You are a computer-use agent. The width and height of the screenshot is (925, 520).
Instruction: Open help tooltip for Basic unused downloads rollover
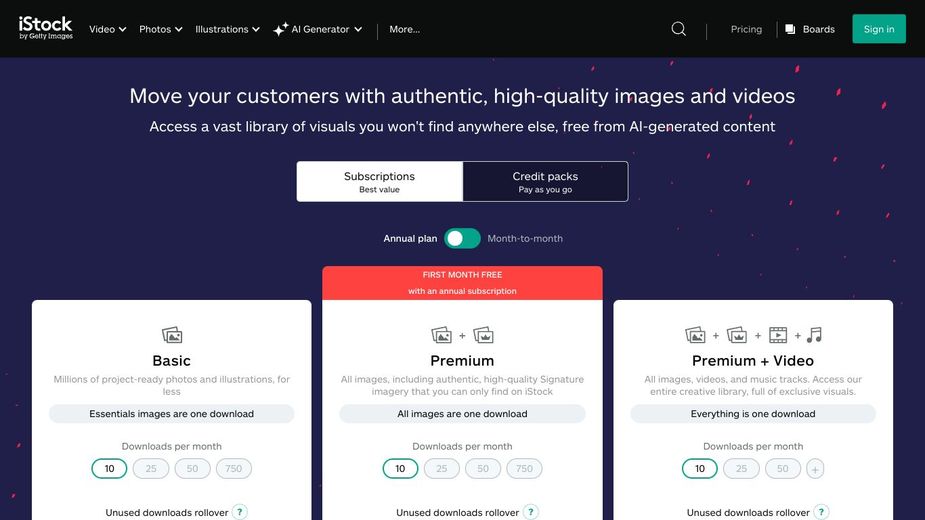[x=240, y=512]
